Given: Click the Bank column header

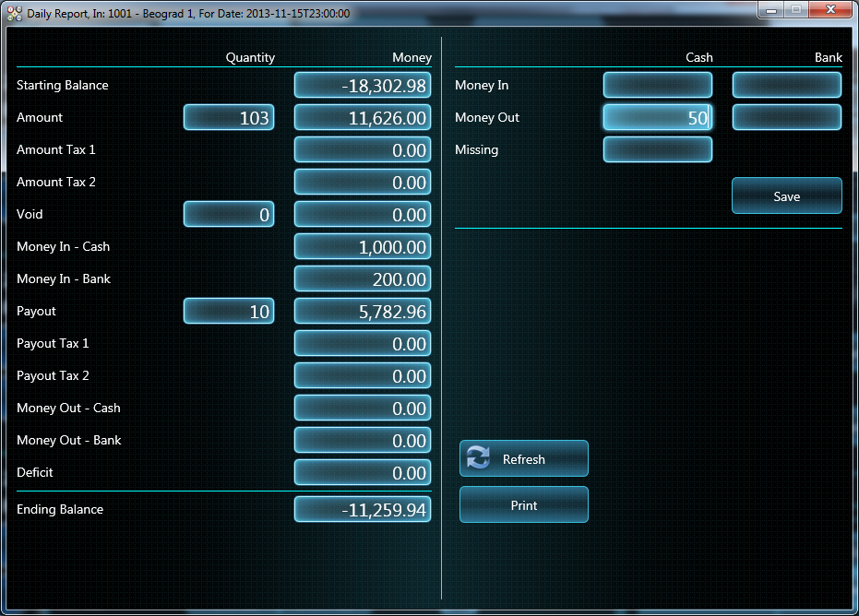Looking at the screenshot, I should point(829,57).
